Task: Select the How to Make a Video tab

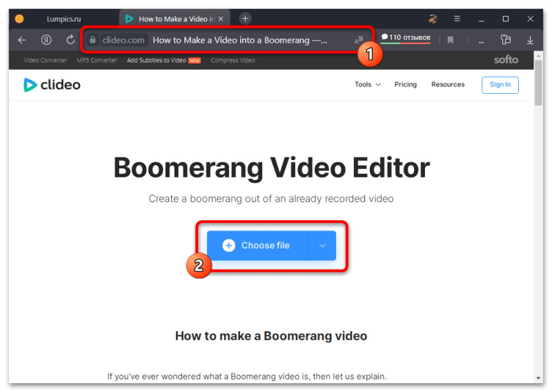Action: (175, 19)
